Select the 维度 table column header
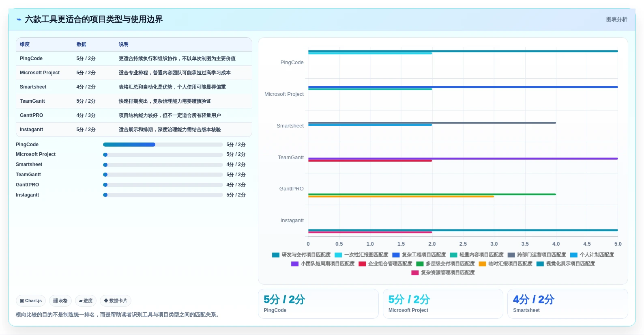Image resolution: width=644 pixels, height=335 pixels. coord(25,45)
